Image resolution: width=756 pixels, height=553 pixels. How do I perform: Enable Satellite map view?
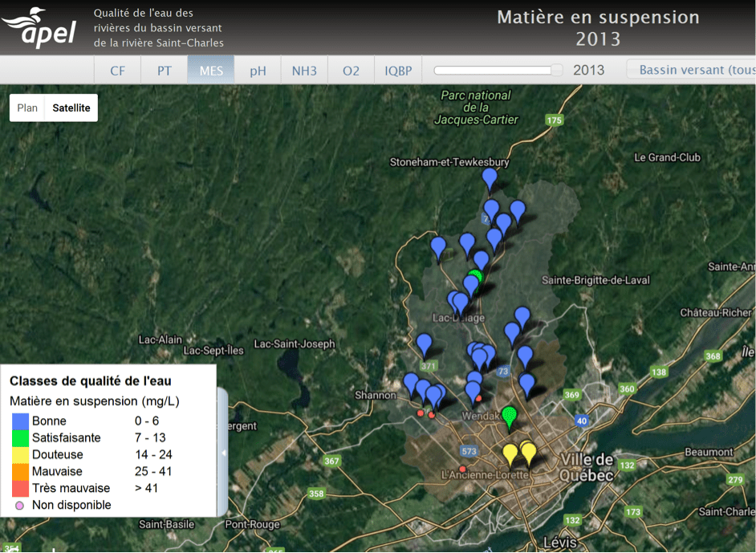point(71,108)
